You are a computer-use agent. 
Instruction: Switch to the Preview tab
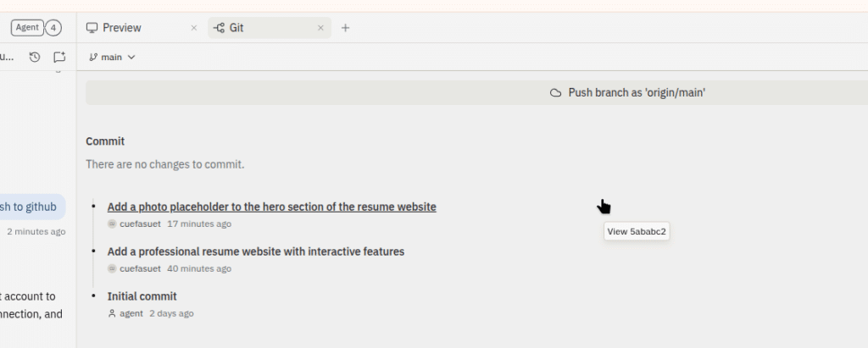[122, 28]
